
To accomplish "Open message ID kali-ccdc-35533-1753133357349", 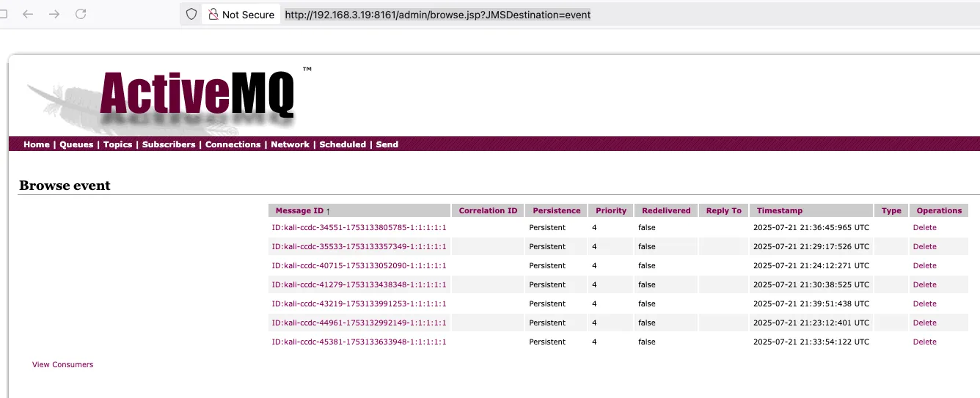I will [359, 246].
